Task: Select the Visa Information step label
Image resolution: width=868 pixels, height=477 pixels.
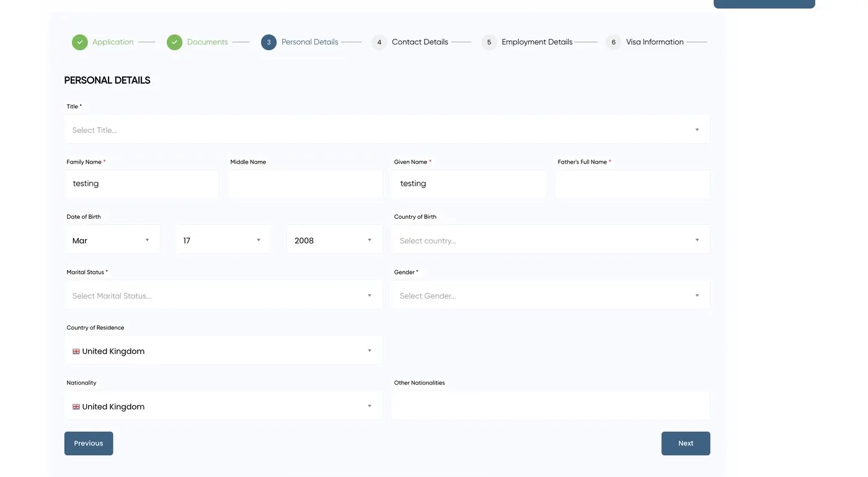Action: click(655, 42)
